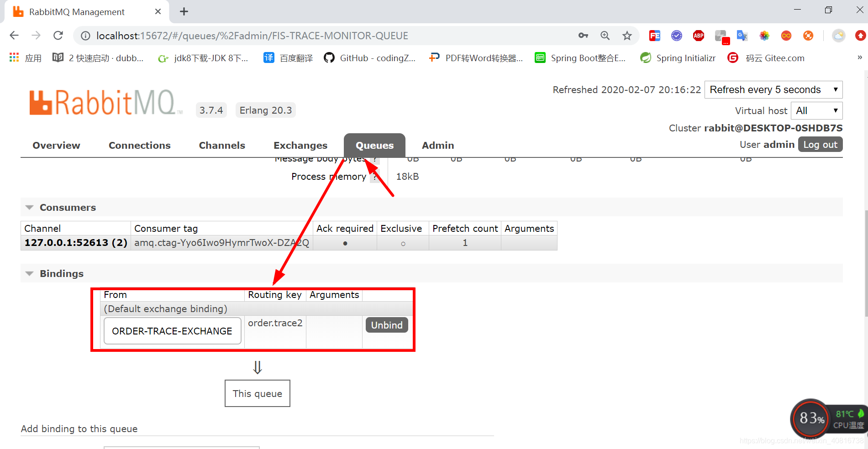Click the page vertical scrollbar
This screenshot has width=868, height=449.
865,262
